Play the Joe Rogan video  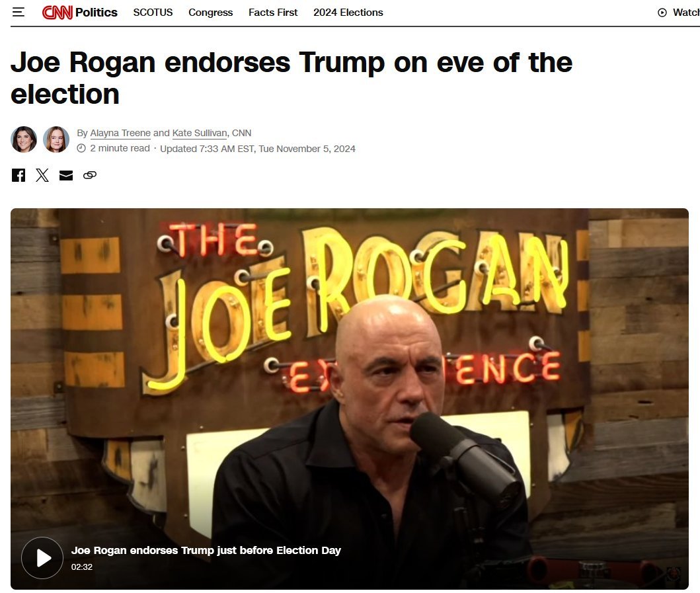point(42,558)
